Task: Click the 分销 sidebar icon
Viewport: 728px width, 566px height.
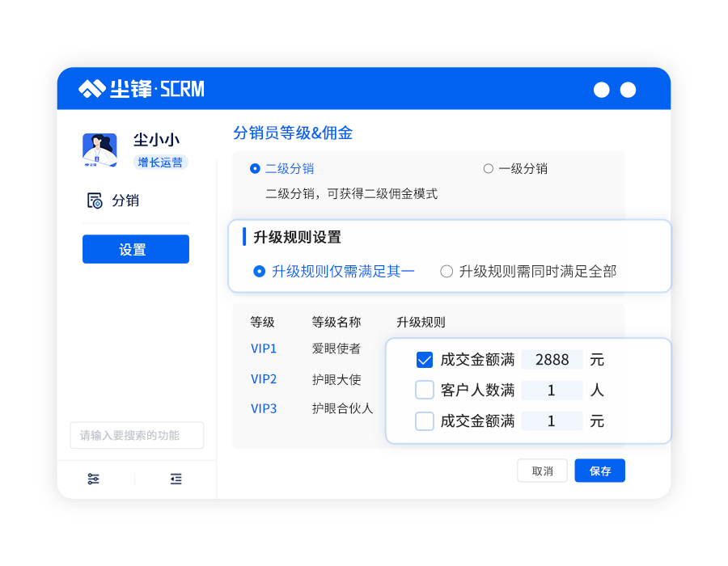Action: tap(95, 201)
